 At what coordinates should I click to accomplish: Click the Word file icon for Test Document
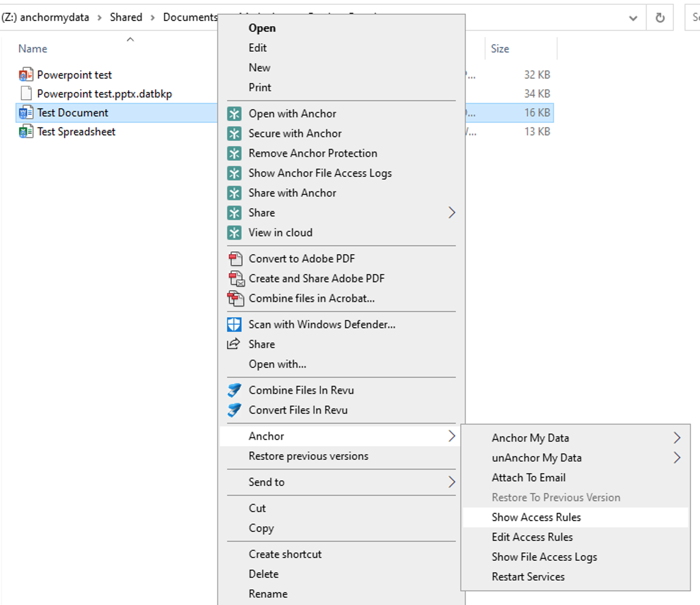[26, 112]
